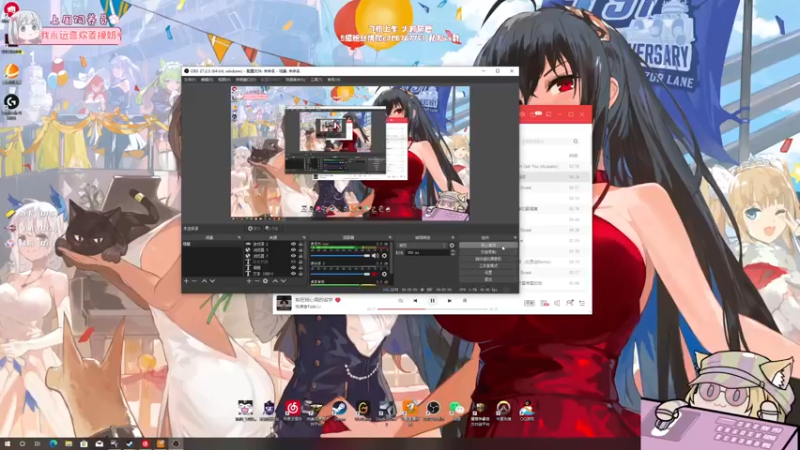Open the Edit menu in OBS
The width and height of the screenshot is (800, 450).
pos(207,80)
